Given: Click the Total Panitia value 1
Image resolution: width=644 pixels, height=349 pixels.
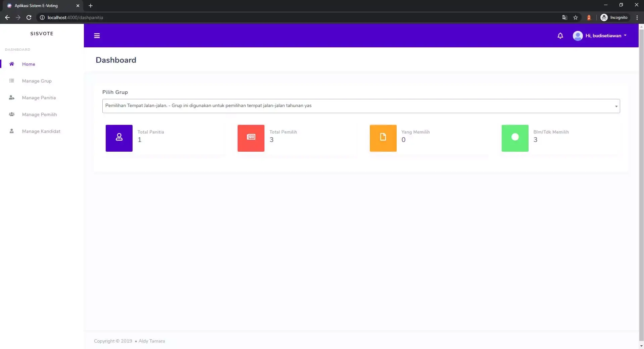Looking at the screenshot, I should coord(140,140).
